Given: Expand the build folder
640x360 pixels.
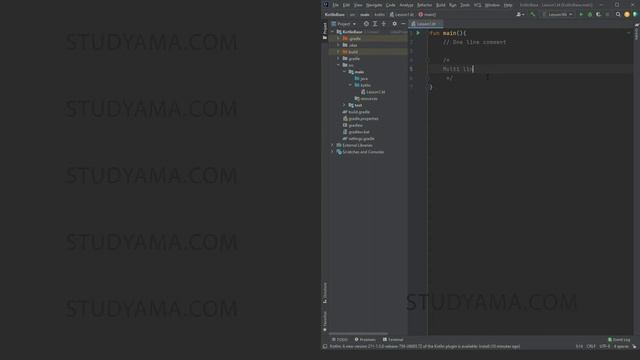Looking at the screenshot, I should (338, 52).
